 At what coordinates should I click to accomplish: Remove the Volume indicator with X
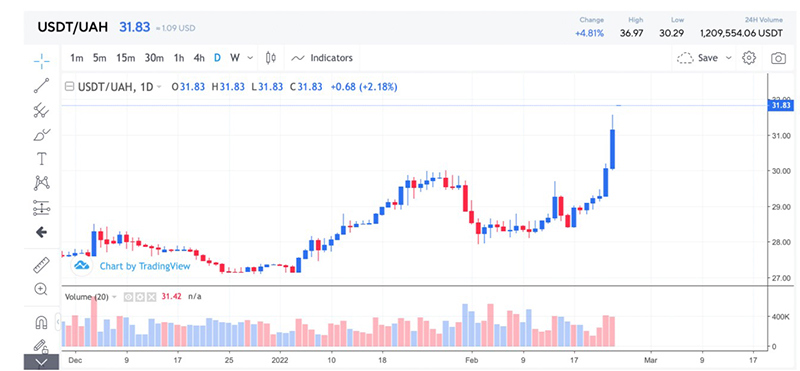point(152,296)
